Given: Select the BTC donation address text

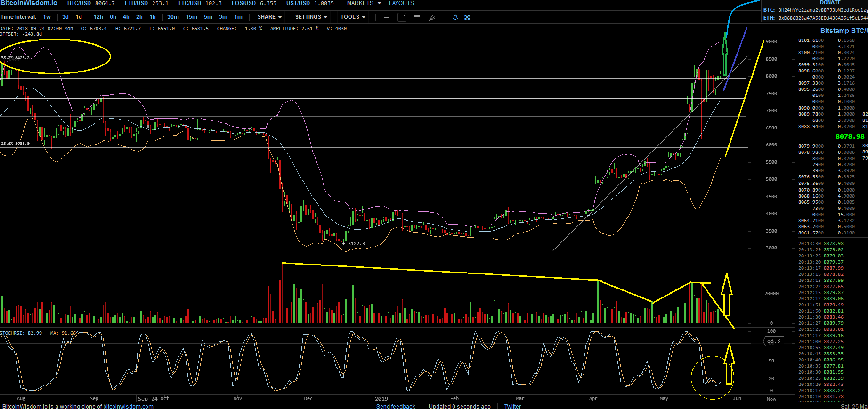Looking at the screenshot, I should point(823,10).
